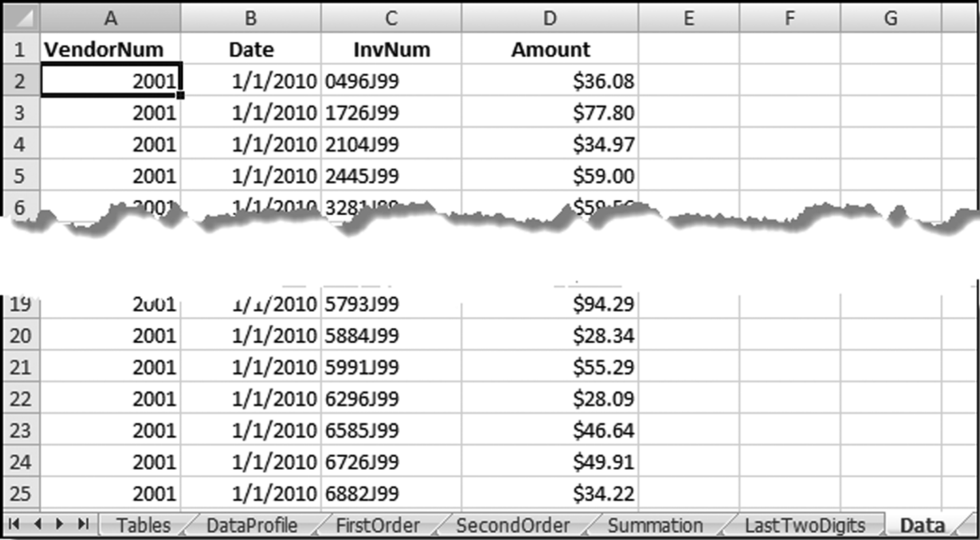
Task: Select the date cell in row 4
Action: pos(251,144)
